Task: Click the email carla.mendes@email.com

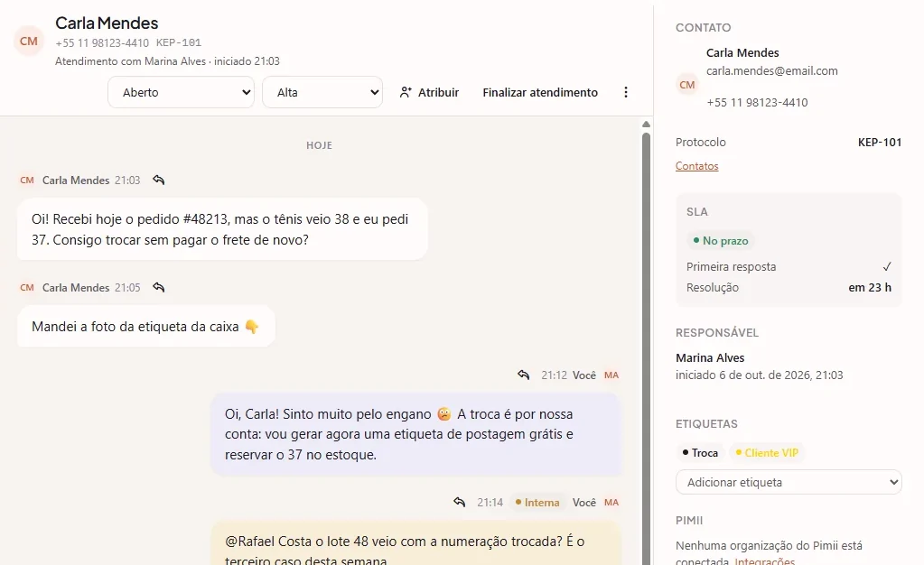Action: 772,70
